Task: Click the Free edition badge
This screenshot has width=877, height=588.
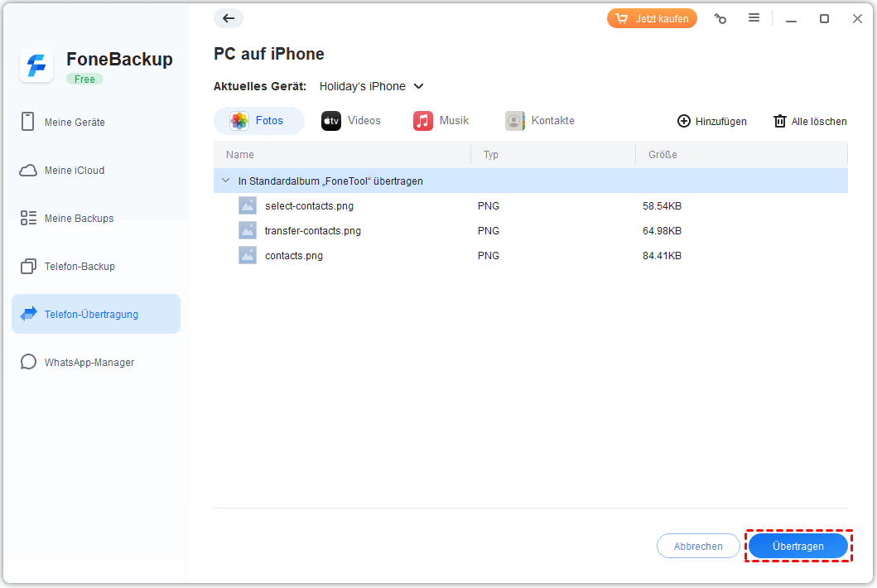Action: click(x=84, y=80)
